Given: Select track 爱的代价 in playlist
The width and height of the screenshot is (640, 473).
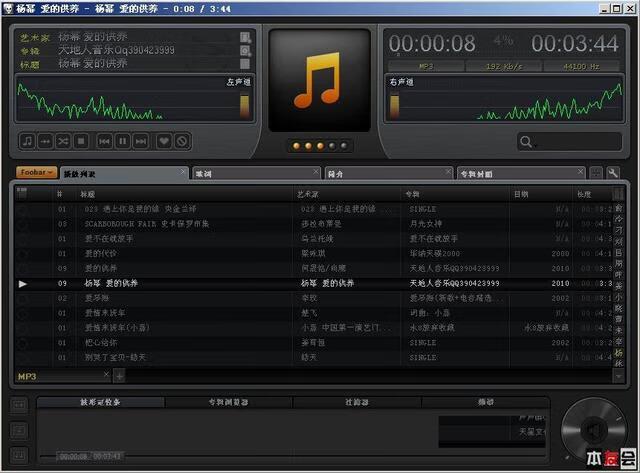Looking at the screenshot, I should click(x=102, y=254).
